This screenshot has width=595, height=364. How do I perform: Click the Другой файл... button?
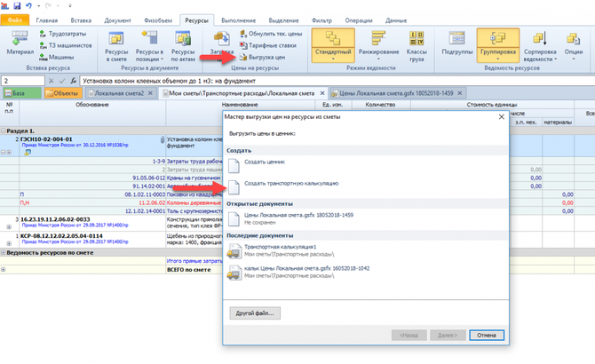click(255, 313)
